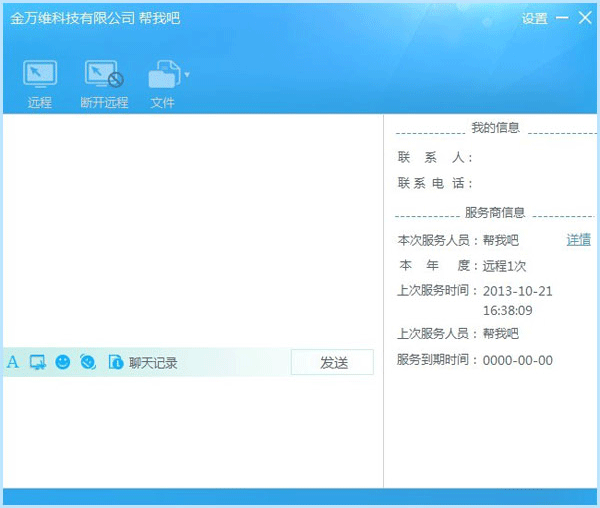Click in the message input box
The height and width of the screenshot is (508, 600).
(192, 430)
